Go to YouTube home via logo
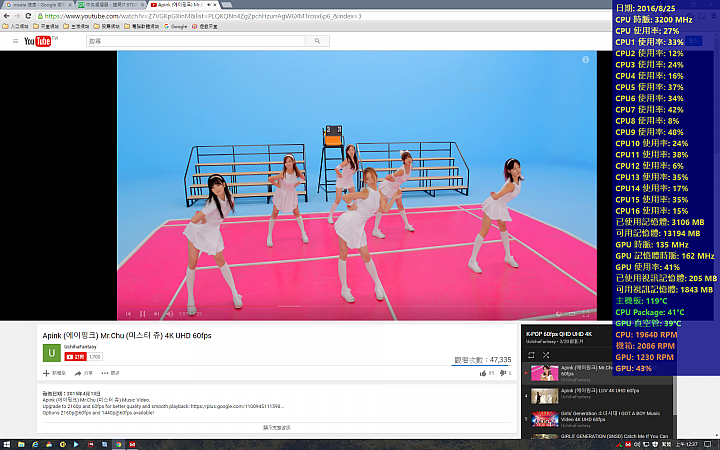Screen dimensions: 720x450 coord(40,41)
